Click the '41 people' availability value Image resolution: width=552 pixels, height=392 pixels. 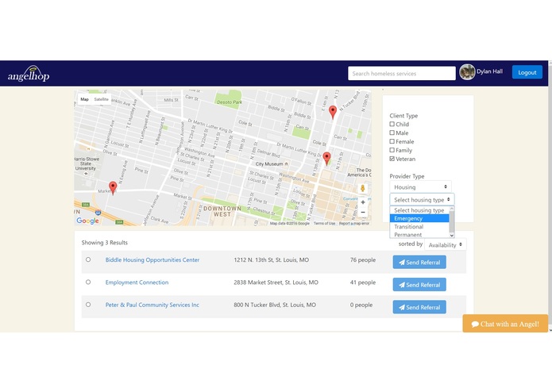[363, 282]
